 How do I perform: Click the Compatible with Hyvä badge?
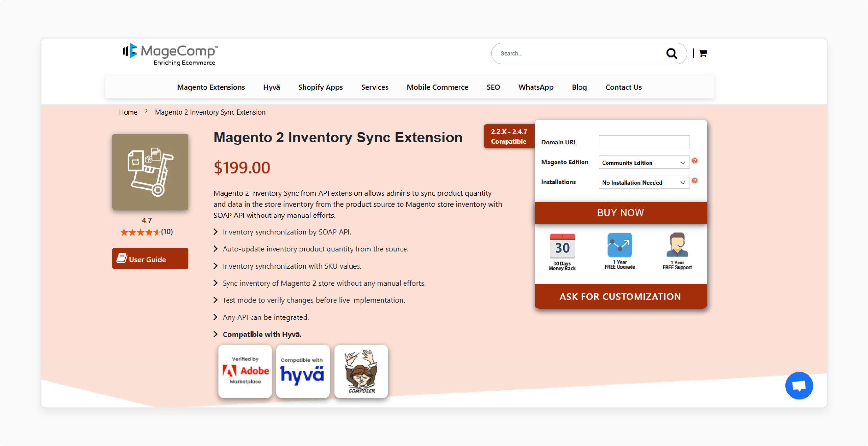click(303, 371)
